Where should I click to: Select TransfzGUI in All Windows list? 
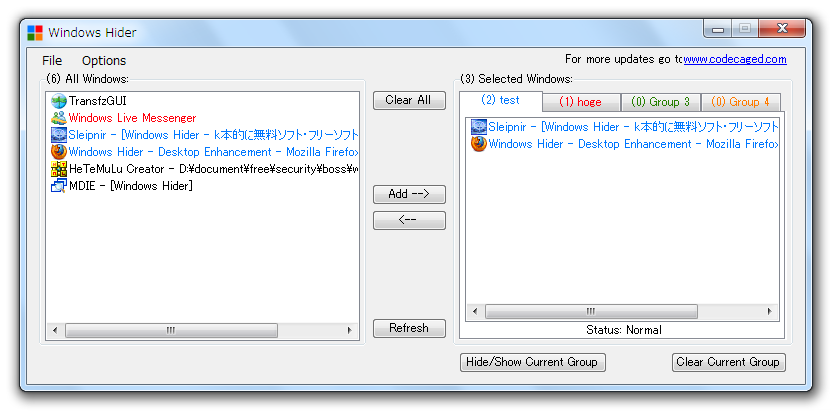click(x=98, y=101)
